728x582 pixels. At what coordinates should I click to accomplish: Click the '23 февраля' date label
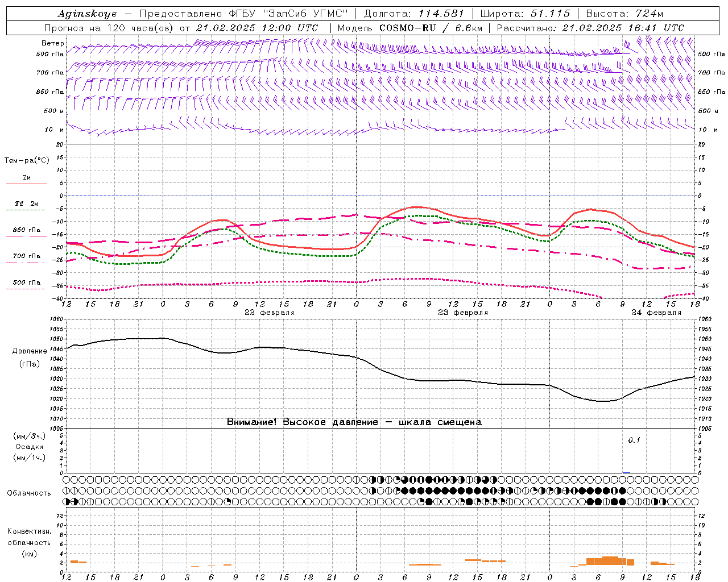(x=463, y=313)
